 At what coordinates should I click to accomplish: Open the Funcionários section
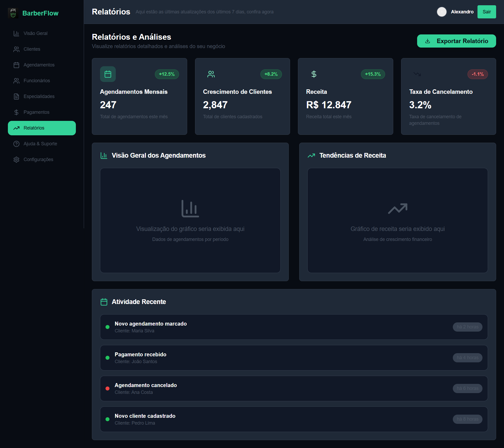(37, 81)
